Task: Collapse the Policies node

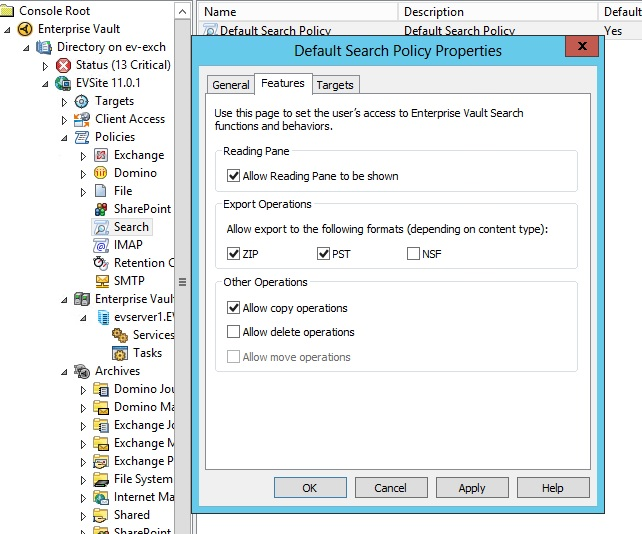Action: (64, 138)
